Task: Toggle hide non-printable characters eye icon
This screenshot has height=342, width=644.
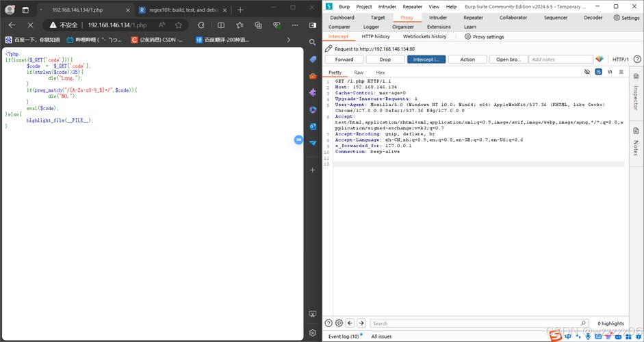Action: point(587,72)
